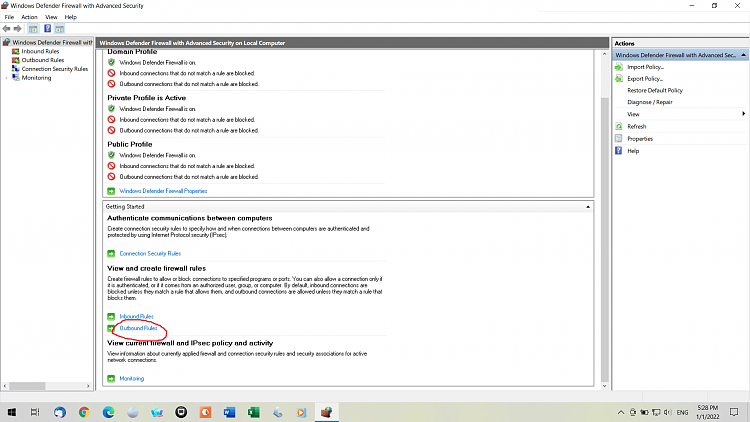The height and width of the screenshot is (422, 750).
Task: Click the Back arrow toolbar icon
Action: pyautogui.click(x=6, y=29)
